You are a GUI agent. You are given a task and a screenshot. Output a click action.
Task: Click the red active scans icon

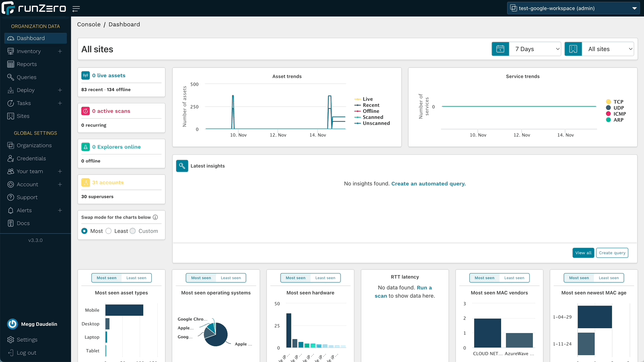(86, 111)
